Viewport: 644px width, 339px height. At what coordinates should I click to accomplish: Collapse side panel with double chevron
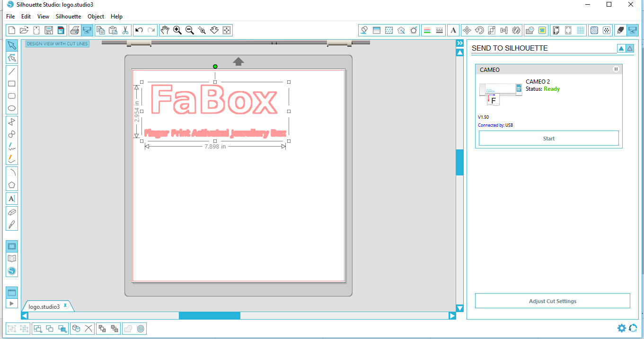coord(459,43)
